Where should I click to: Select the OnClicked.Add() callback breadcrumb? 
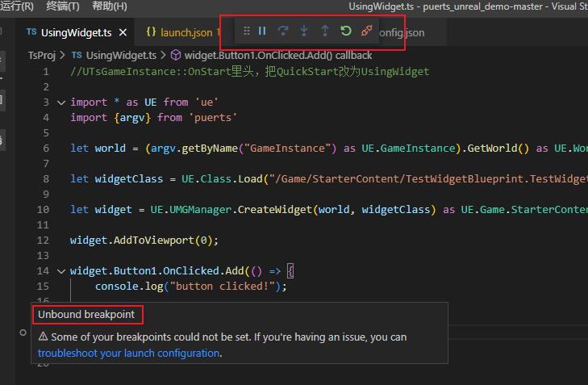click(x=278, y=56)
